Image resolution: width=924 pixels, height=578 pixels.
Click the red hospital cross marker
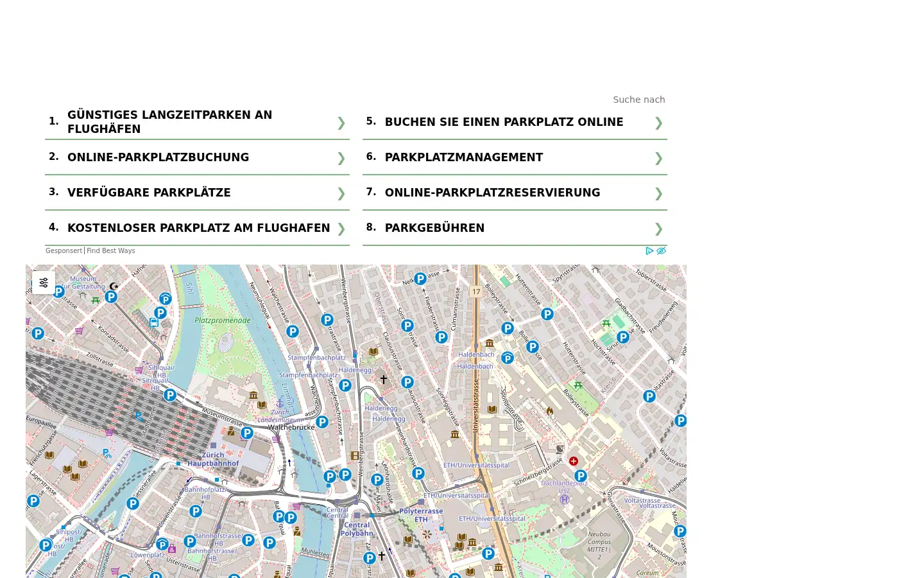574,461
